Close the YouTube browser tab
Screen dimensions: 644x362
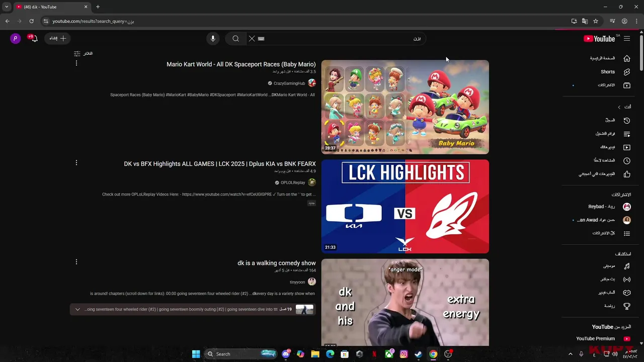point(86,7)
